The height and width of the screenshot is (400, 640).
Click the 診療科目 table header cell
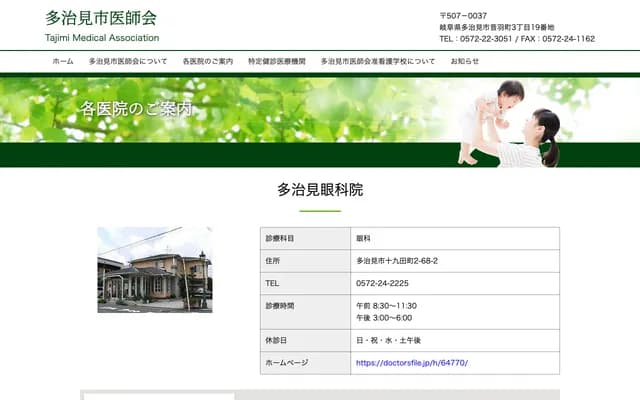pyautogui.click(x=305, y=238)
